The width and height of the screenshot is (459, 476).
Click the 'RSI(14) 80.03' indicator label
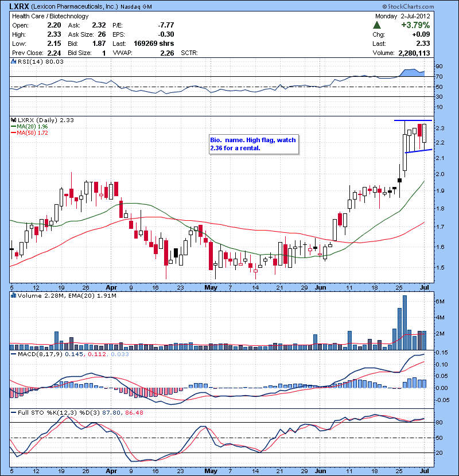[x=41, y=61]
